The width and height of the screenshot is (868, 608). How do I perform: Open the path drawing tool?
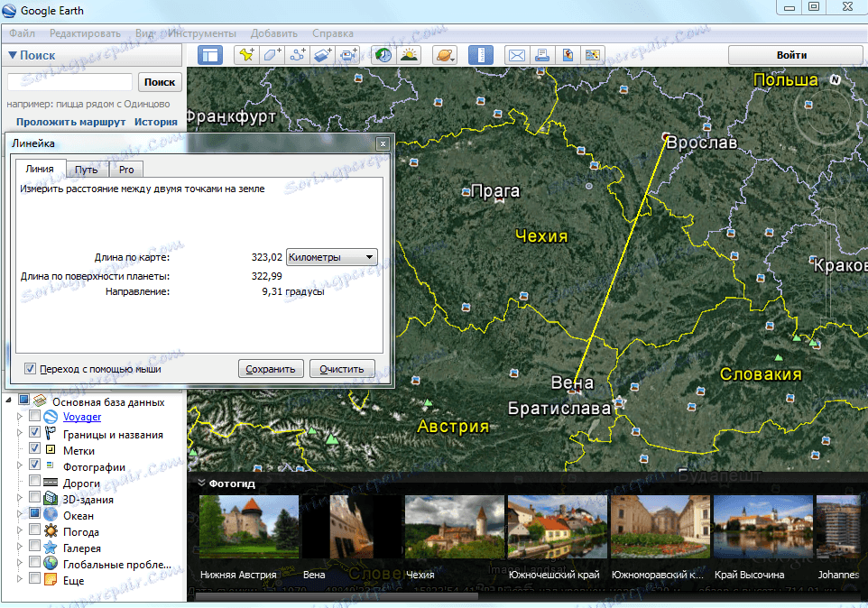(x=296, y=55)
